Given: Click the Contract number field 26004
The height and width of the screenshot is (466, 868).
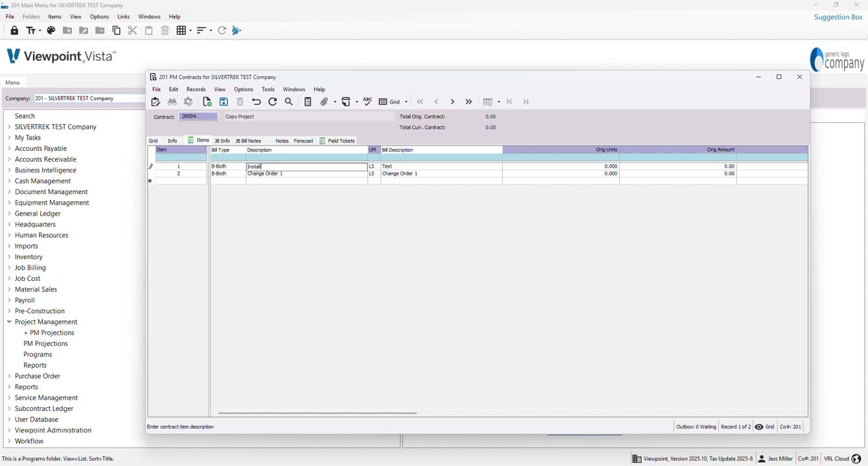Looking at the screenshot, I should 198,116.
